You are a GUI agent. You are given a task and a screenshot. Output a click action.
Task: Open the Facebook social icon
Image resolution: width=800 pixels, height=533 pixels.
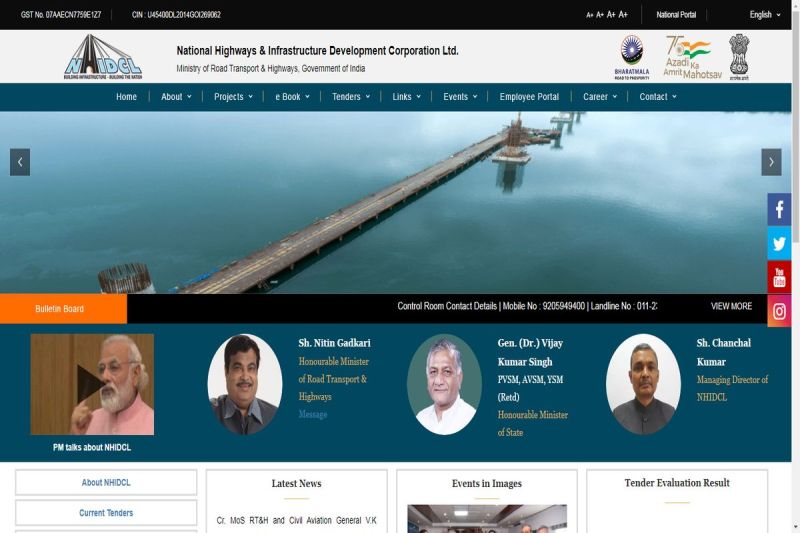(x=779, y=210)
